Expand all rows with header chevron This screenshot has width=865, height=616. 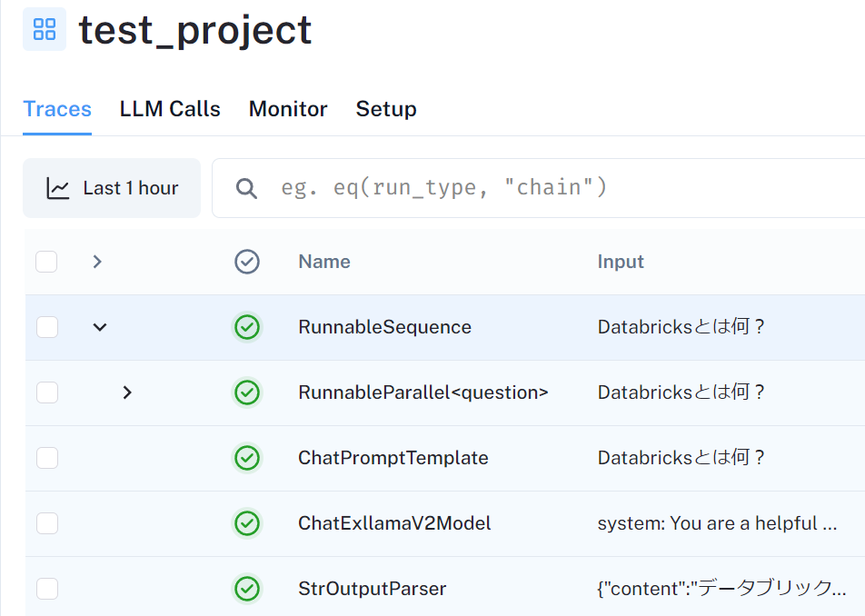pos(97,262)
